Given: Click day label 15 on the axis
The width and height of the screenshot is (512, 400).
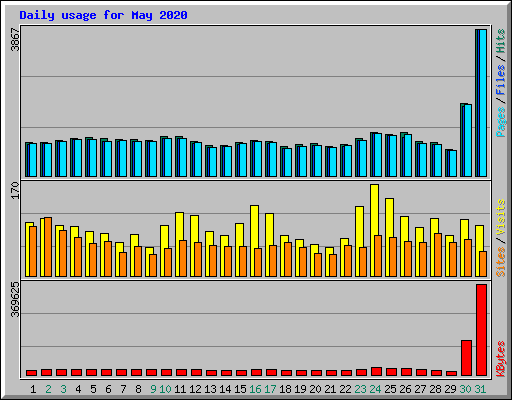Looking at the screenshot, I should [240, 389].
